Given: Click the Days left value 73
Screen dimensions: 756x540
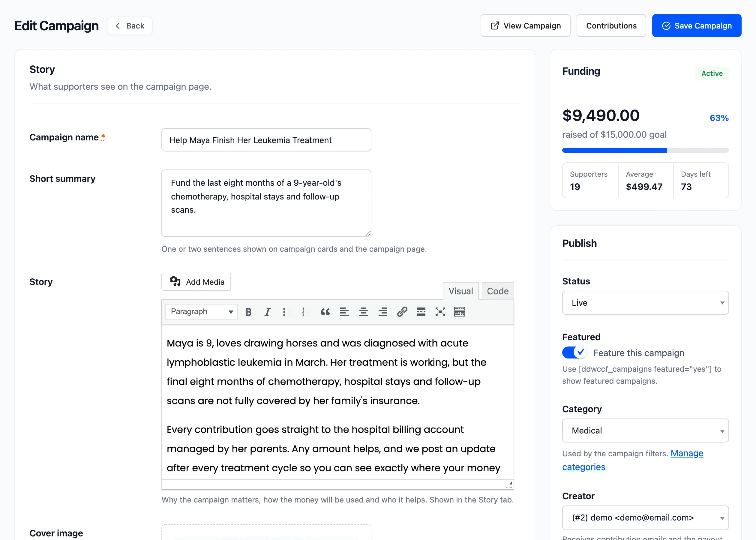Looking at the screenshot, I should pos(686,187).
